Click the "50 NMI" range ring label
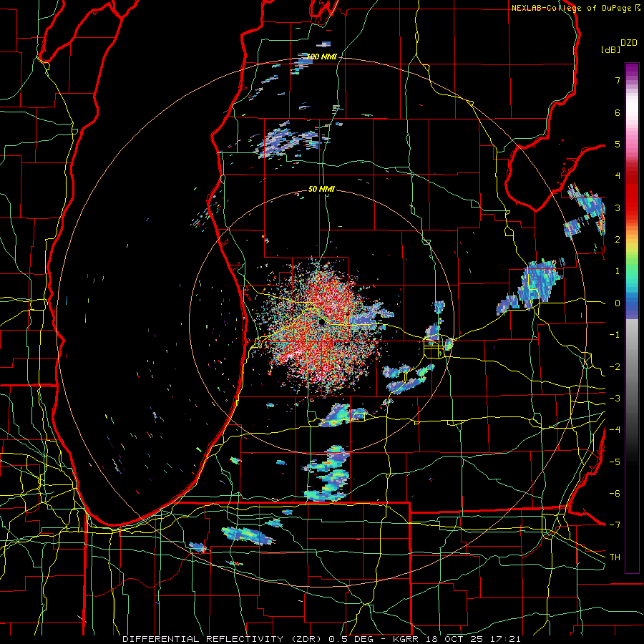 (321, 189)
